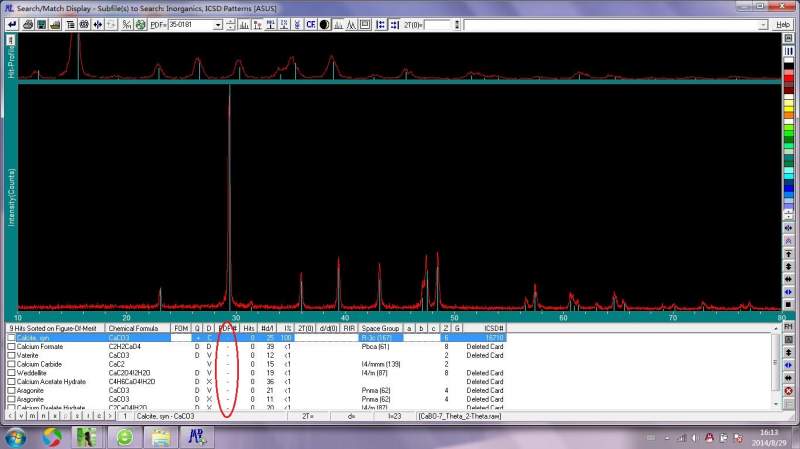
Task: Click the print icon in toolbar
Action: pos(28,24)
